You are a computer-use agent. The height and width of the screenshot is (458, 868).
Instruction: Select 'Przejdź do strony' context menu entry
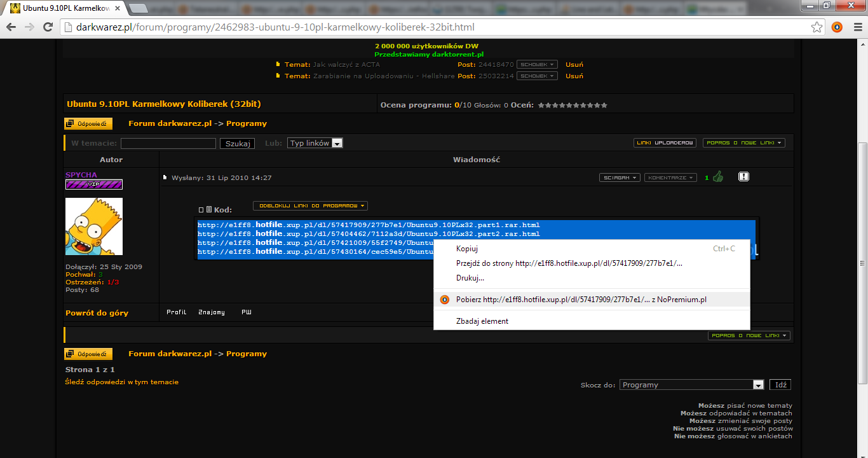pyautogui.click(x=592, y=263)
